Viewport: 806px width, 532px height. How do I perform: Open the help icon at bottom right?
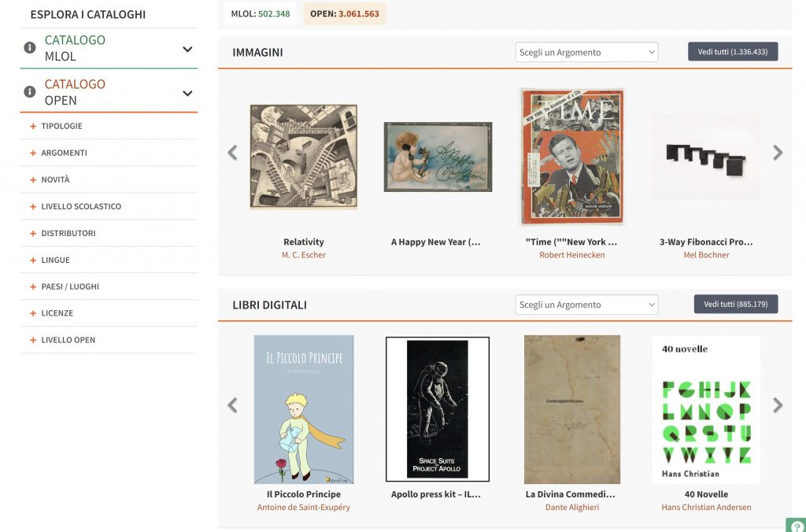tap(796, 525)
